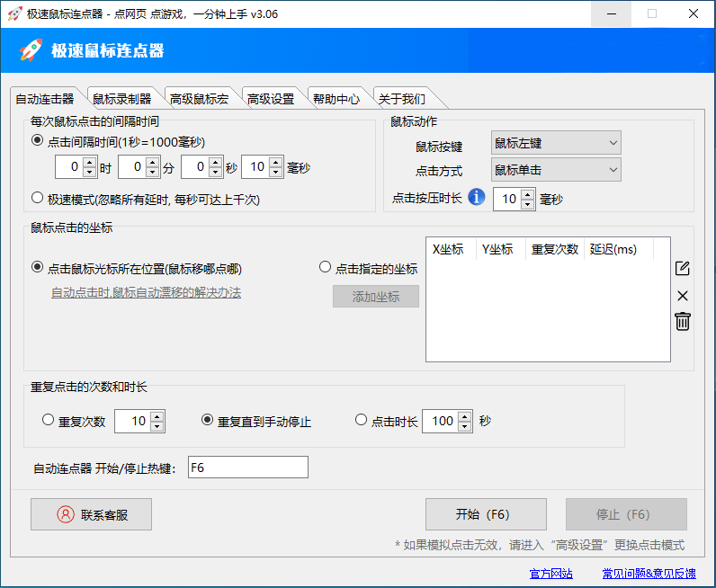Image resolution: width=716 pixels, height=588 pixels.
Task: Click the F6 hotkey input field
Action: (x=247, y=468)
